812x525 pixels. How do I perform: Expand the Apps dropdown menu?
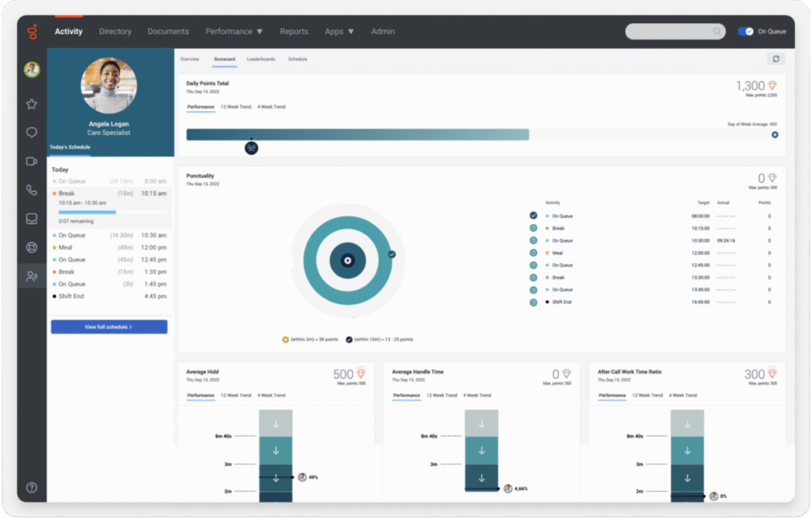[x=339, y=32]
